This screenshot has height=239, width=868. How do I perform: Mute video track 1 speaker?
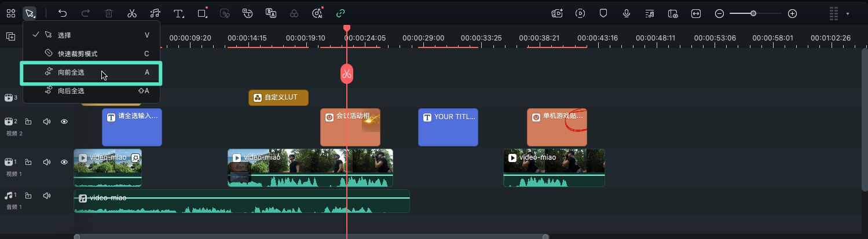pos(46,162)
